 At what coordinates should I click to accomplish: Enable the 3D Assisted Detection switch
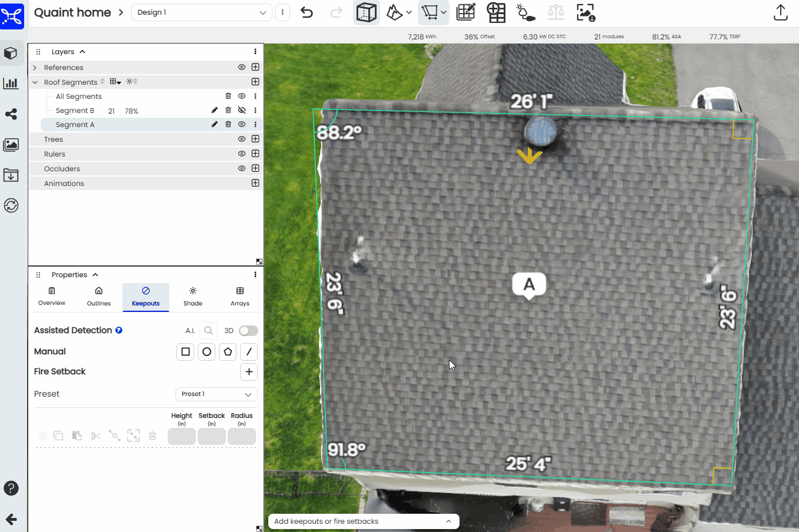click(248, 331)
